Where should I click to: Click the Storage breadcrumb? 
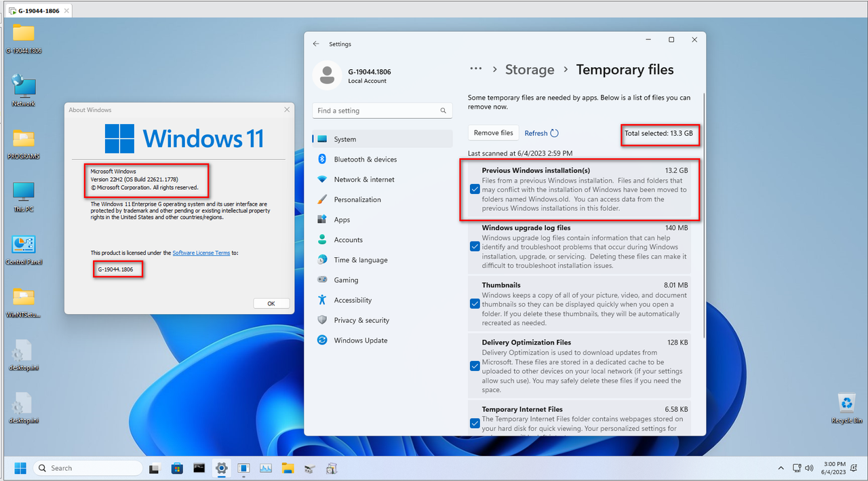click(530, 70)
